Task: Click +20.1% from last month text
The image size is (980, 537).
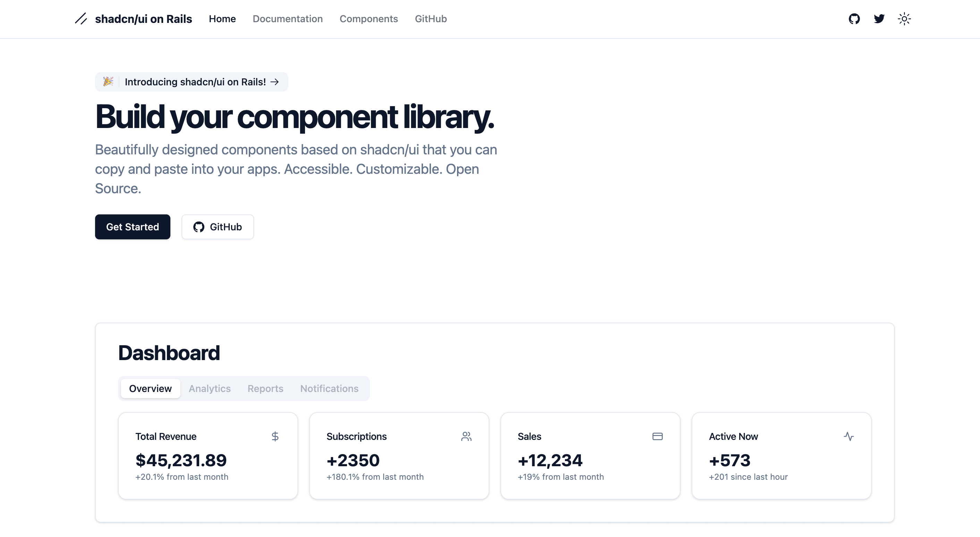Action: coord(182,477)
